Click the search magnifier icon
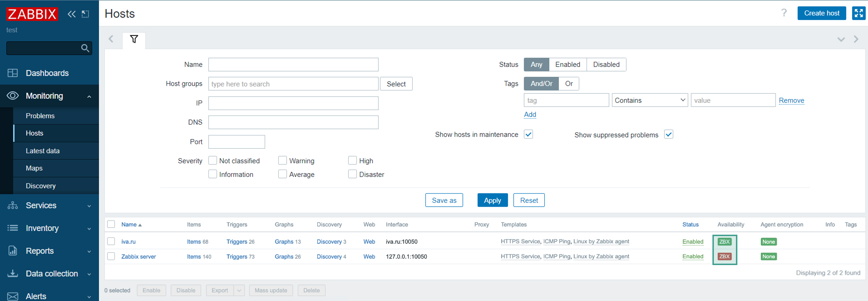The width and height of the screenshot is (868, 301). (x=85, y=48)
